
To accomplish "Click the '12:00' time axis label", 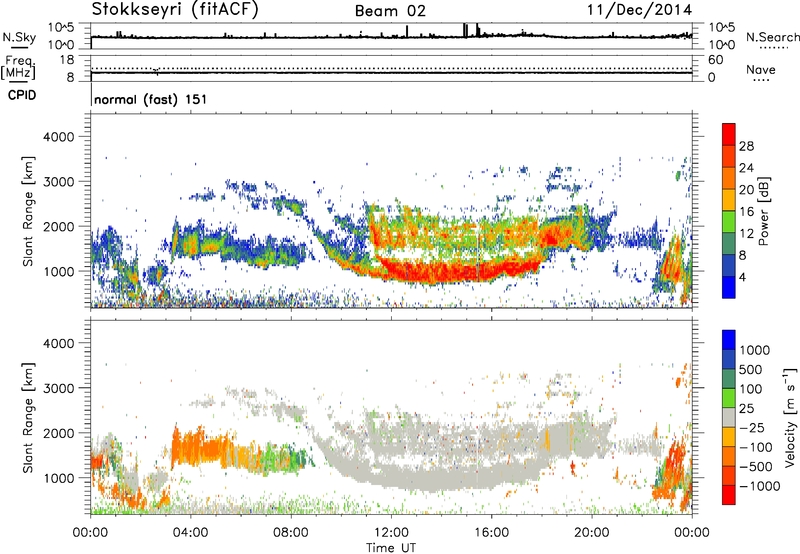I will [391, 533].
